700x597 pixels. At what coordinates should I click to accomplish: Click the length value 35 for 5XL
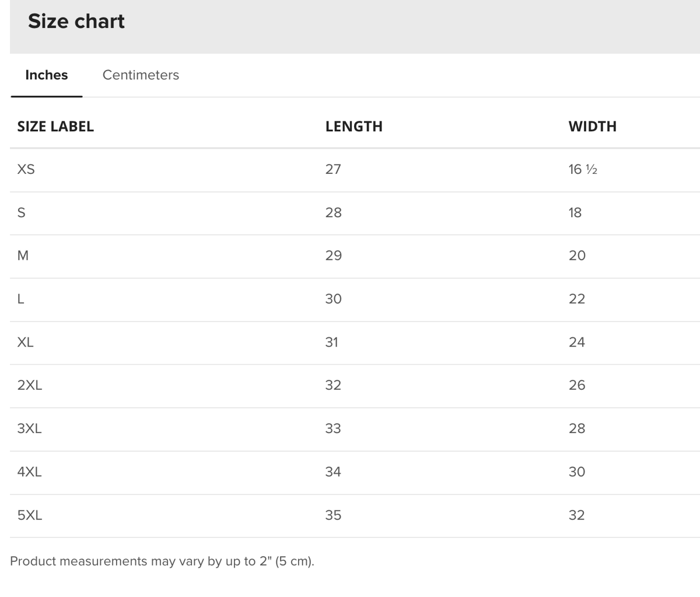(x=334, y=515)
